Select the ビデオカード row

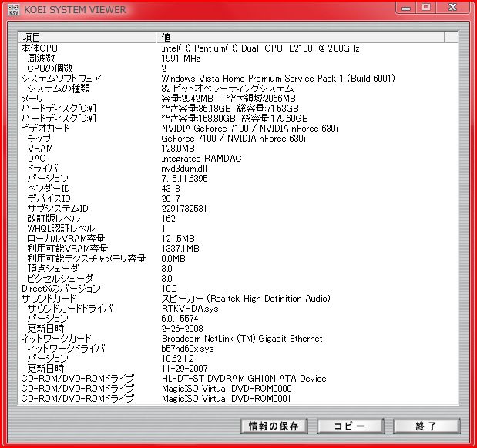coord(45,129)
